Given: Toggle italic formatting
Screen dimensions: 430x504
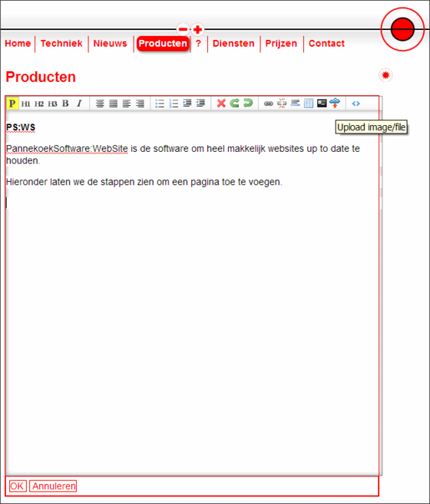Looking at the screenshot, I should (79, 104).
